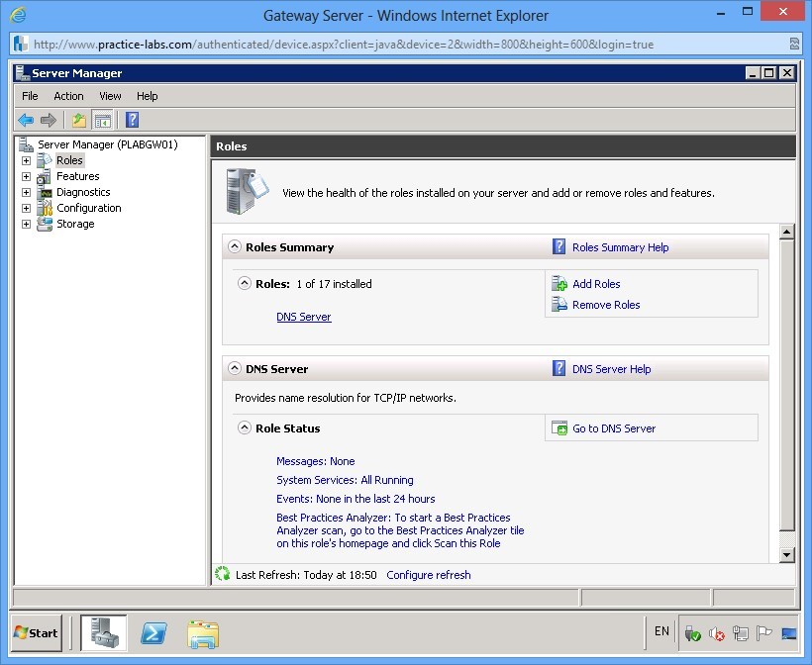Image resolution: width=812 pixels, height=665 pixels.
Task: Click Configure refresh at the bottom
Action: pos(428,574)
